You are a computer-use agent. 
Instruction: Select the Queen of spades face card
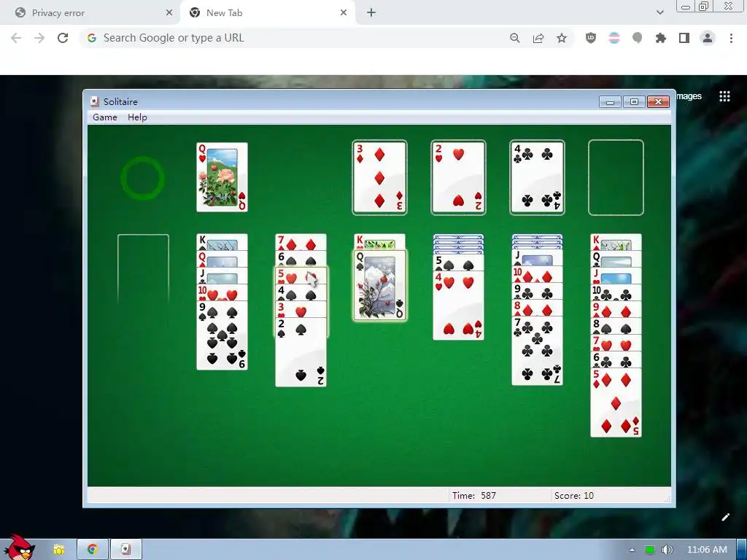point(379,286)
